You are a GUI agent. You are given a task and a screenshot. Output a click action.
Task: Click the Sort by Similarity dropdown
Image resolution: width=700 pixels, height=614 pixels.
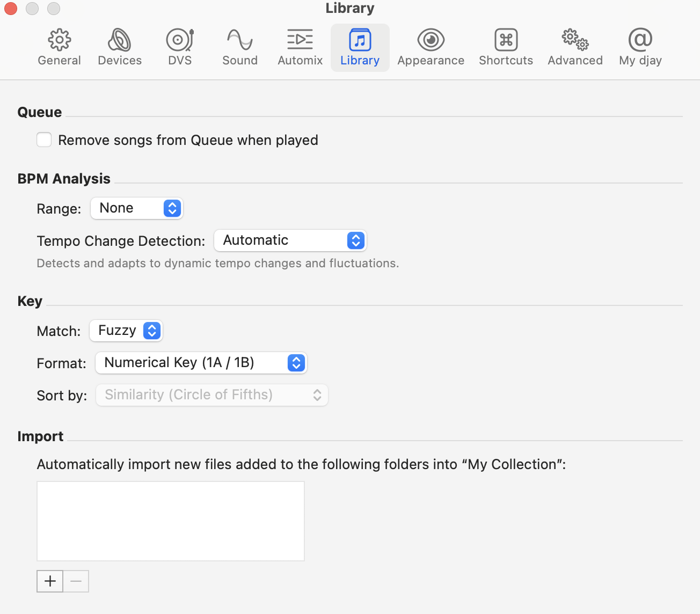212,395
